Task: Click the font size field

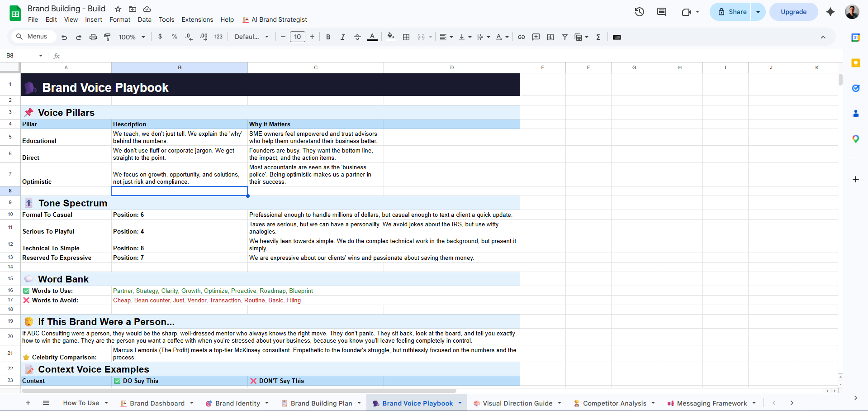Action: click(x=298, y=37)
